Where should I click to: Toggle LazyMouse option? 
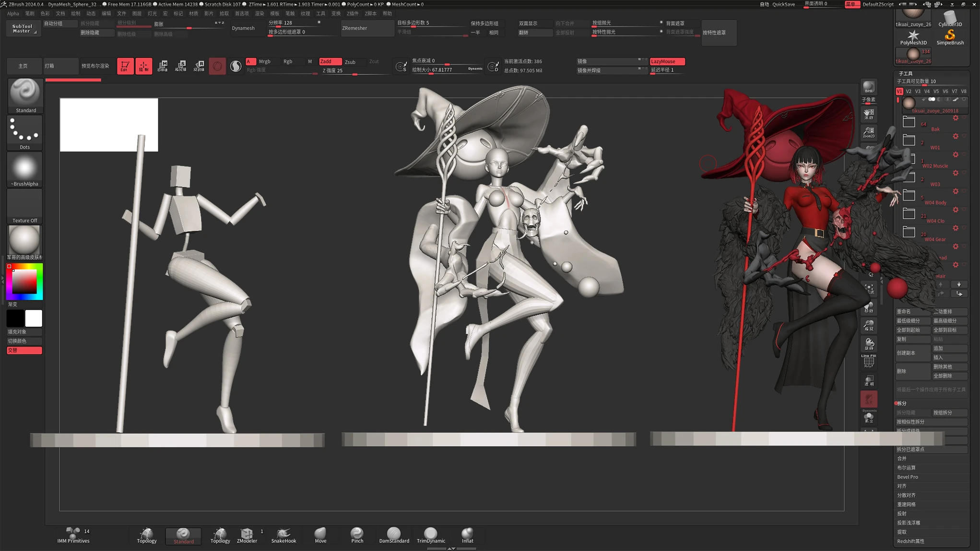(667, 61)
